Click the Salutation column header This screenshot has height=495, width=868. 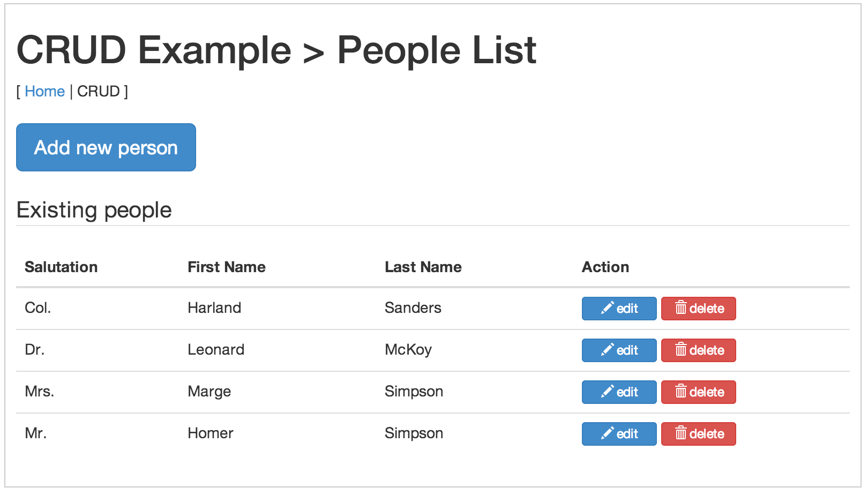point(61,267)
